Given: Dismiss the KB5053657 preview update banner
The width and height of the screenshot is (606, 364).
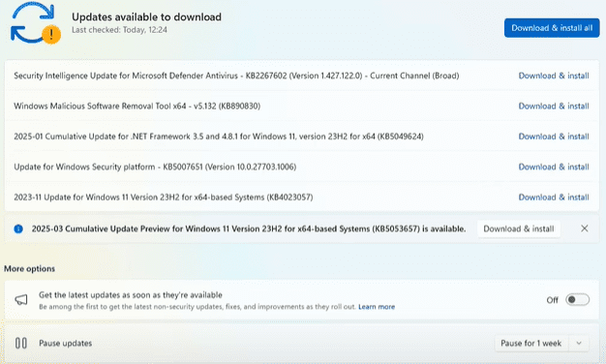Looking at the screenshot, I should click(x=585, y=228).
